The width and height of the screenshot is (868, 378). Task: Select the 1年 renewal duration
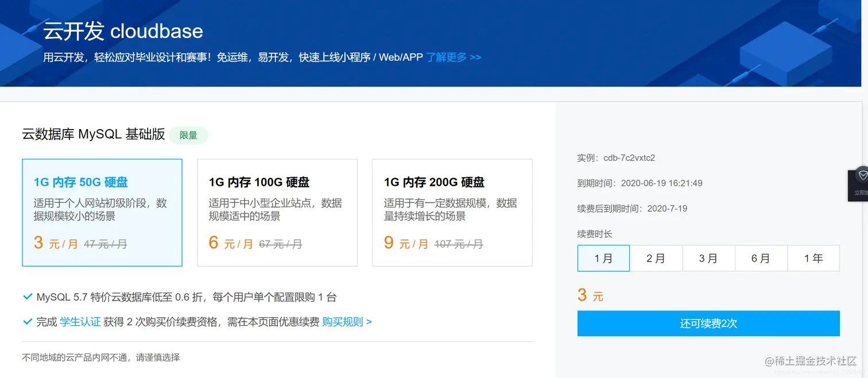(813, 258)
